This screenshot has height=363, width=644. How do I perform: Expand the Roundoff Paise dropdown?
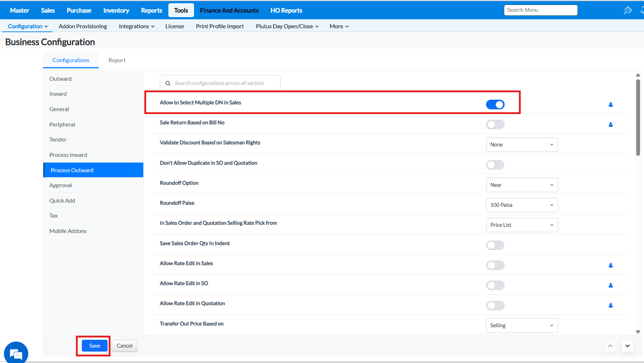pyautogui.click(x=521, y=205)
